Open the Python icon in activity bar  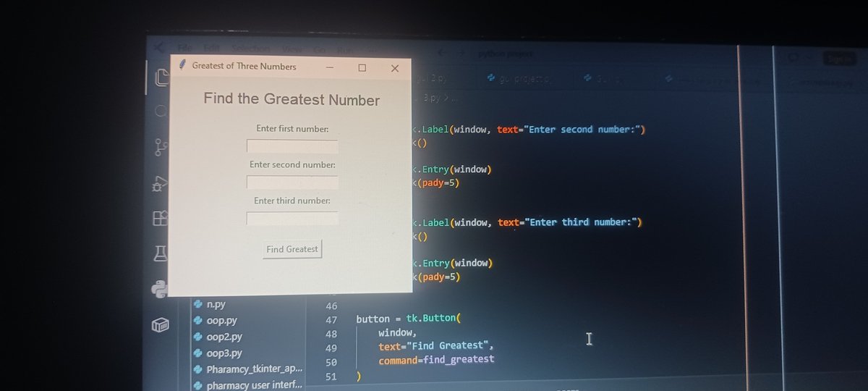point(160,289)
